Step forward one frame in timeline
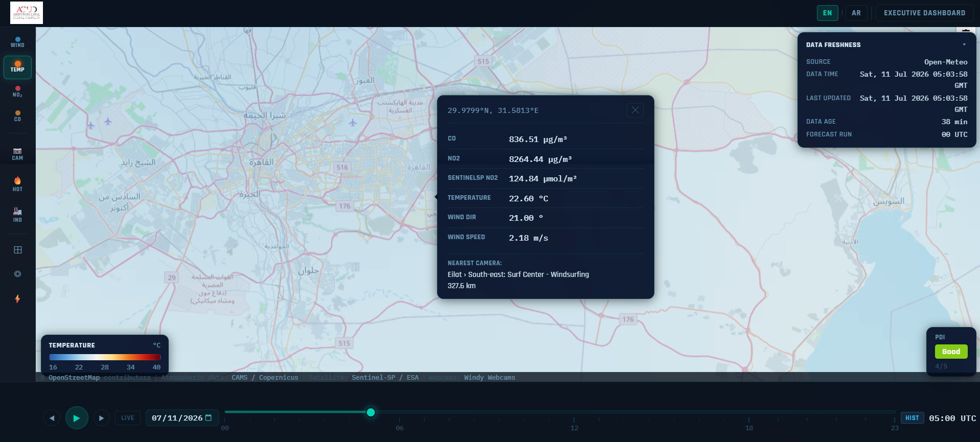 point(101,418)
